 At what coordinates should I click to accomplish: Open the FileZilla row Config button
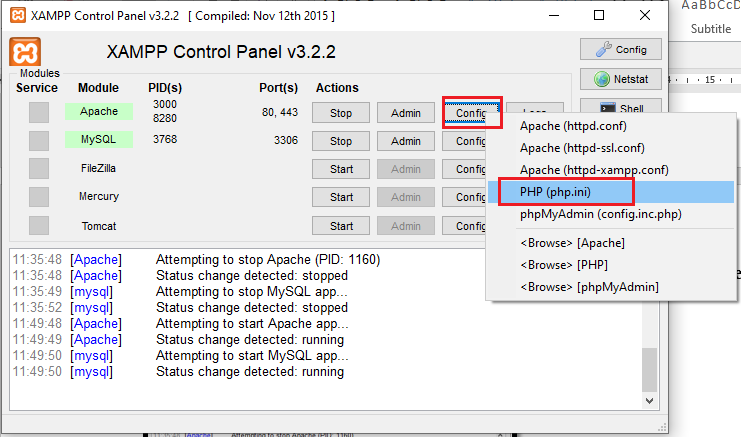[x=465, y=169]
